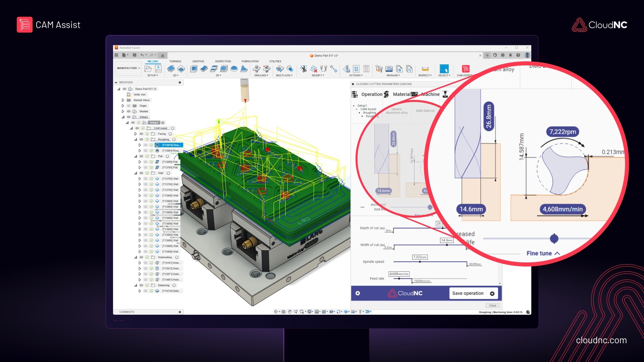Click the Post Process G1G2 icon
644x362 pixels.
click(356, 69)
